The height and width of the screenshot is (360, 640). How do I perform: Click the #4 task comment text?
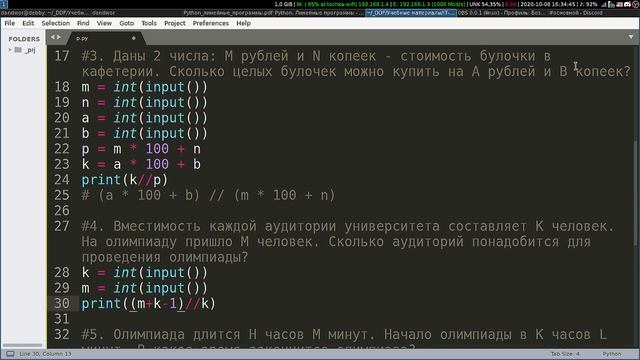347,242
